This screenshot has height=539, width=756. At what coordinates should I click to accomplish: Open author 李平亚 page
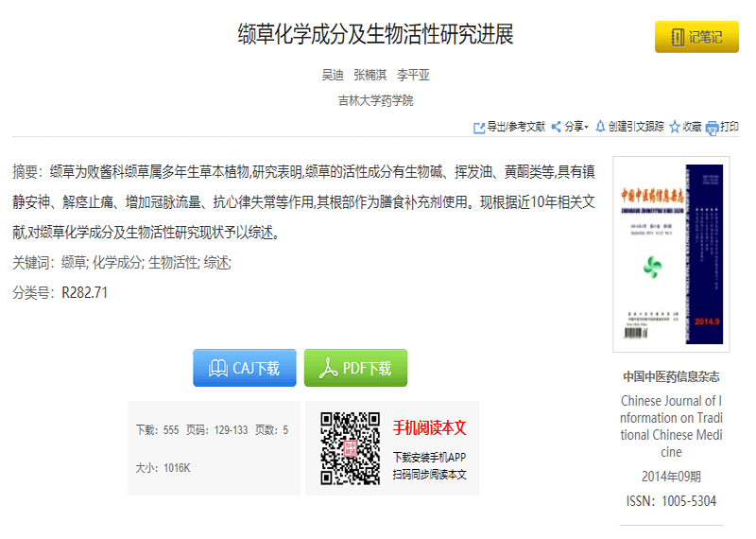[x=413, y=76]
